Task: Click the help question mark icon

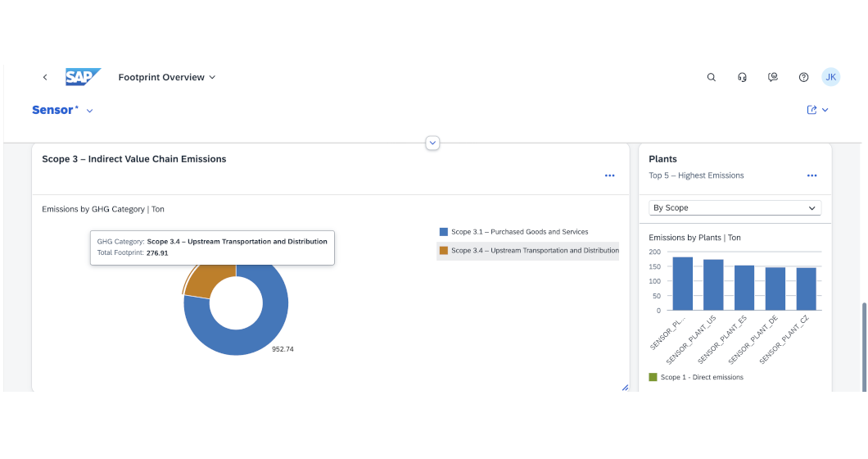Action: coord(803,77)
